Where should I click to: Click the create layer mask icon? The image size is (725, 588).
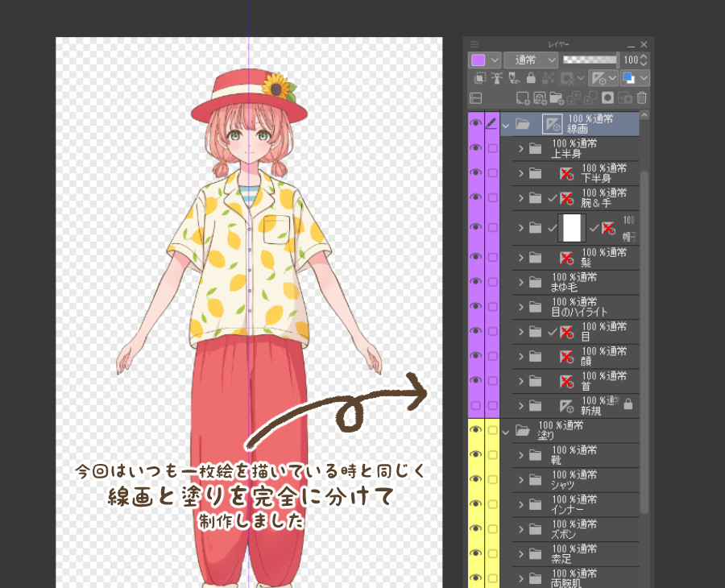(x=608, y=98)
